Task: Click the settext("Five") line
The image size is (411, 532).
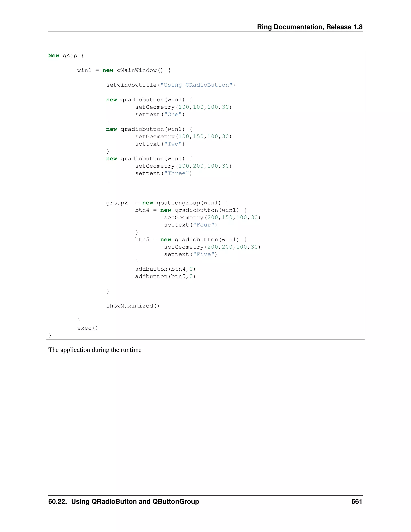Action: click(x=190, y=255)
